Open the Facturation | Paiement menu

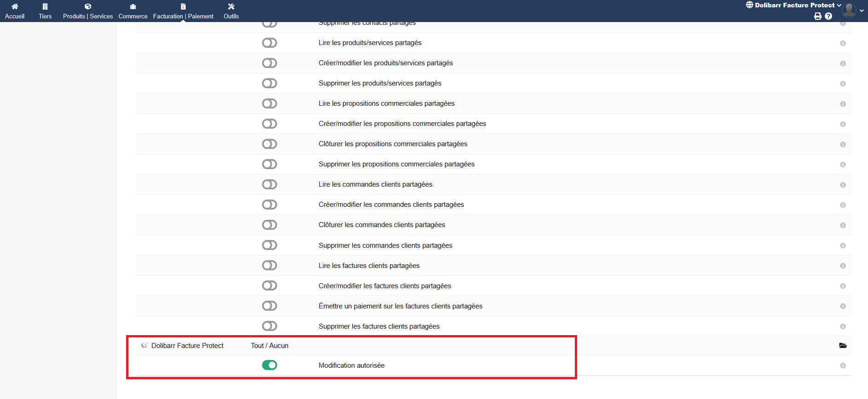click(x=183, y=11)
